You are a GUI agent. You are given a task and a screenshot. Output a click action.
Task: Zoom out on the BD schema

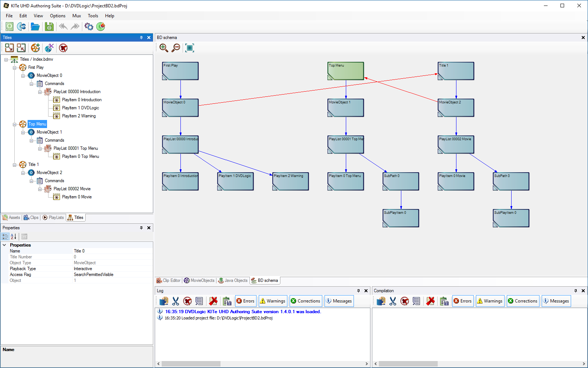pos(176,48)
